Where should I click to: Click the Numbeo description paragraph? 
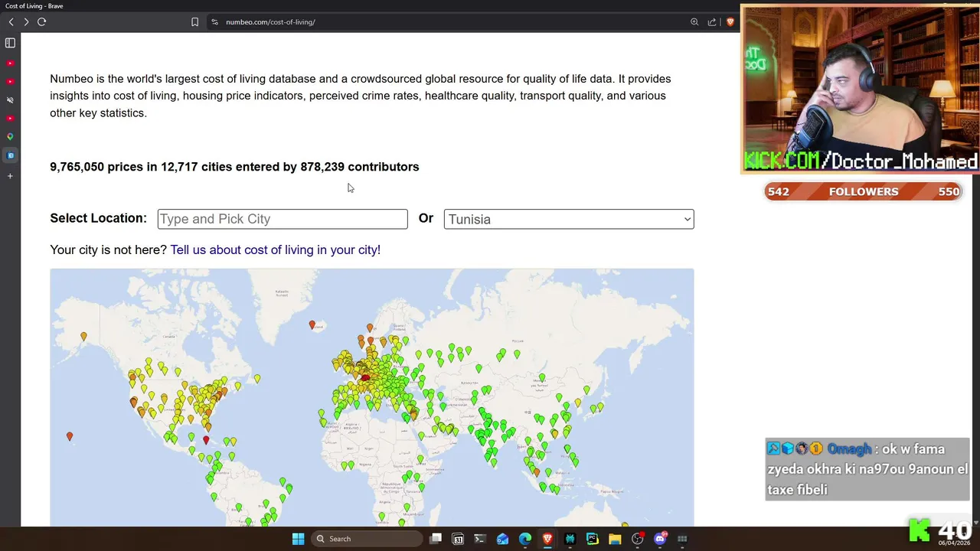(361, 96)
